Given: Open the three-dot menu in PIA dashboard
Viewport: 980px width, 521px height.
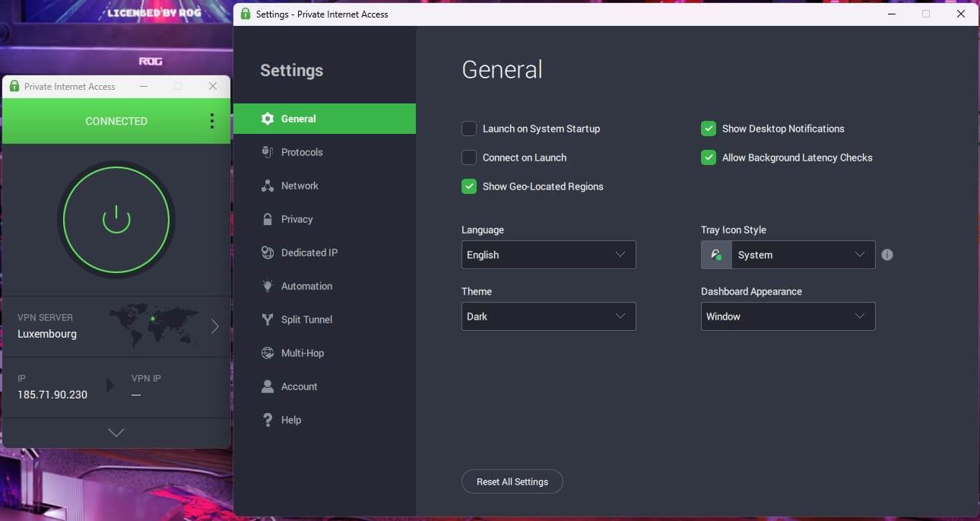Looking at the screenshot, I should pyautogui.click(x=211, y=121).
